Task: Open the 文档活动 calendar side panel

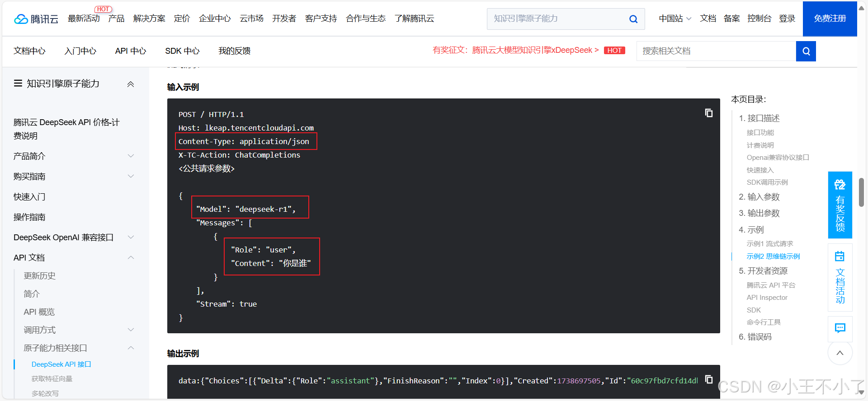Action: coord(840,277)
